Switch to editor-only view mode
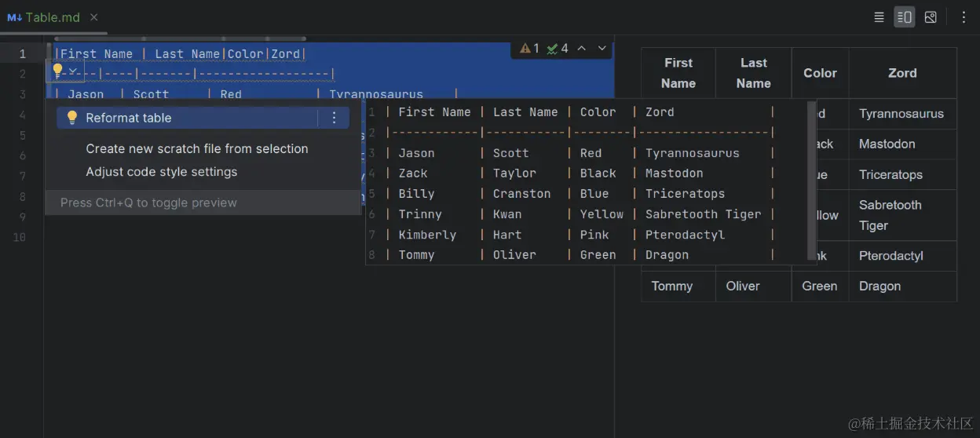The height and width of the screenshot is (438, 980). coord(879,17)
